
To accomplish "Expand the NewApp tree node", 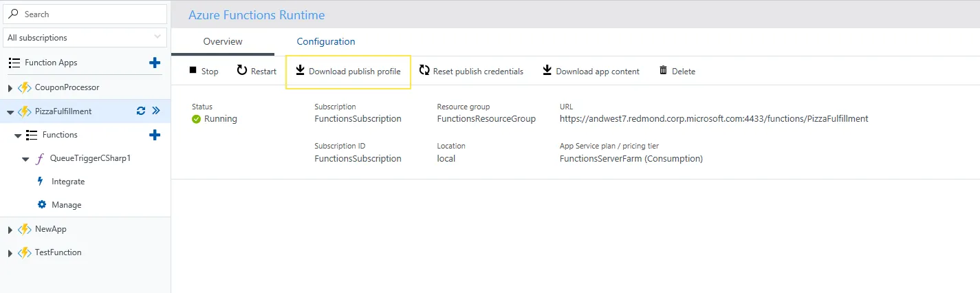I will [10, 230].
